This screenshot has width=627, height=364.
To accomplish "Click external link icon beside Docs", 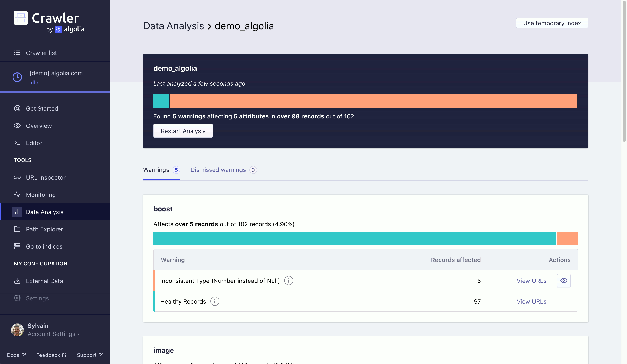I will pyautogui.click(x=24, y=355).
